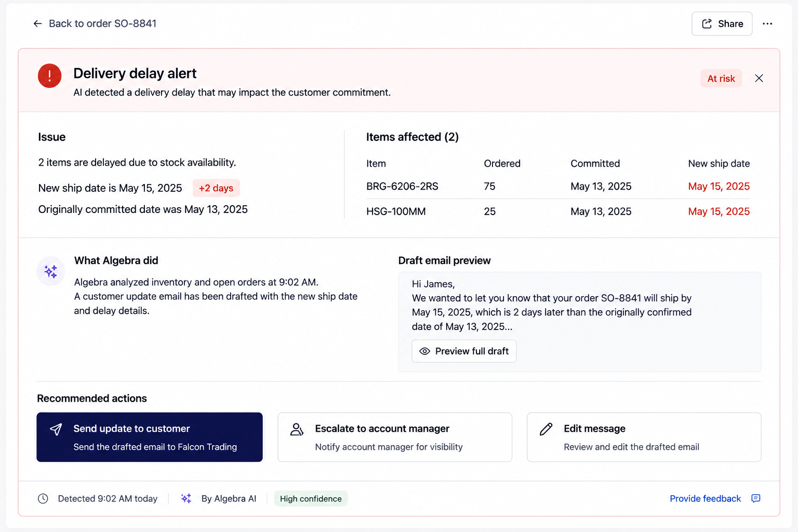Click the Committed column header

595,164
